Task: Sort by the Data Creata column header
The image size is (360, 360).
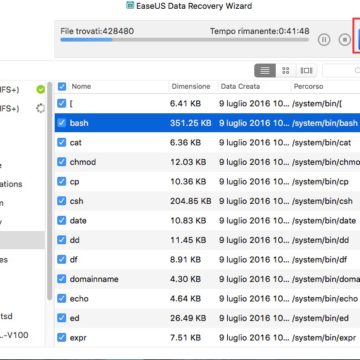Action: point(240,86)
